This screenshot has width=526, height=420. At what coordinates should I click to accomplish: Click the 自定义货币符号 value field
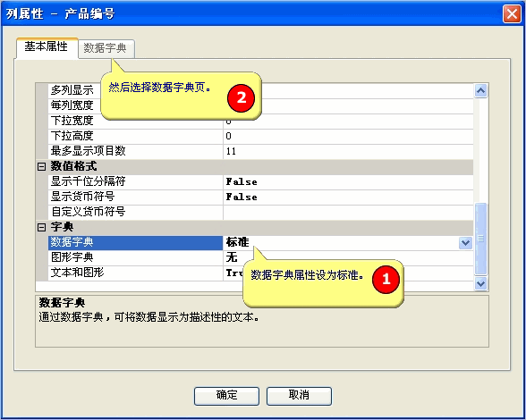point(348,212)
